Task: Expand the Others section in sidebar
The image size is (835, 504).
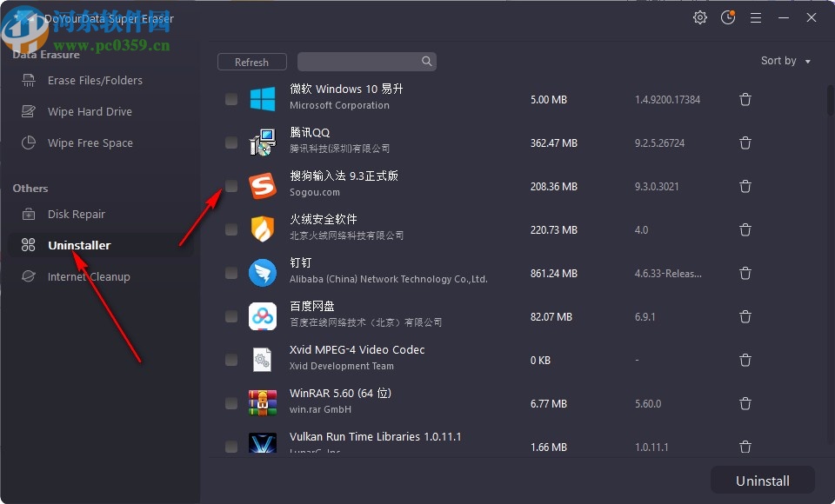Action: [x=30, y=188]
